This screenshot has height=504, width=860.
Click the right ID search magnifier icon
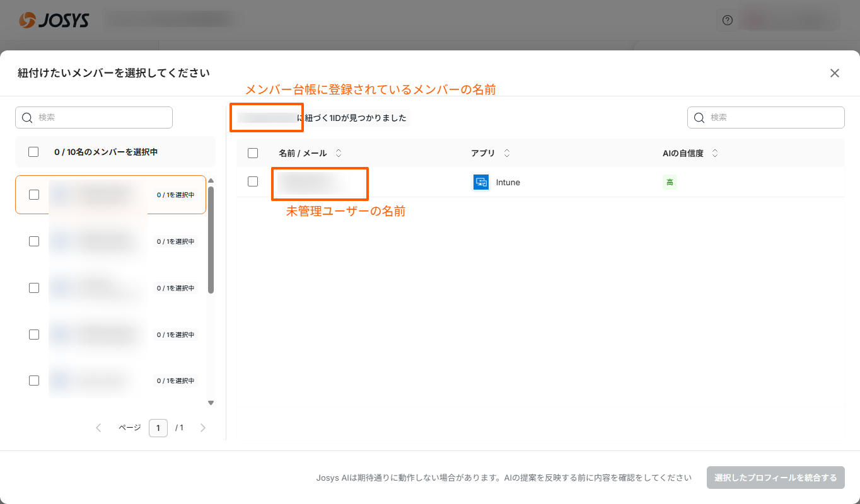tap(699, 118)
